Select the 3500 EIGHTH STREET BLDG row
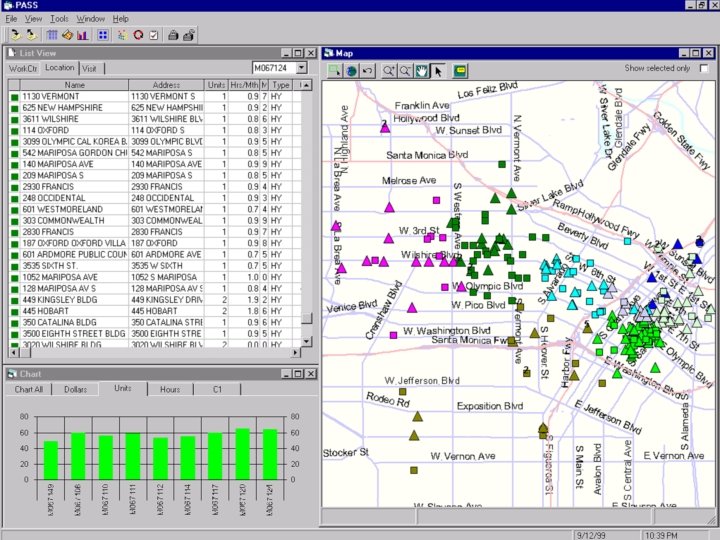Image resolution: width=720 pixels, height=540 pixels. point(155,334)
